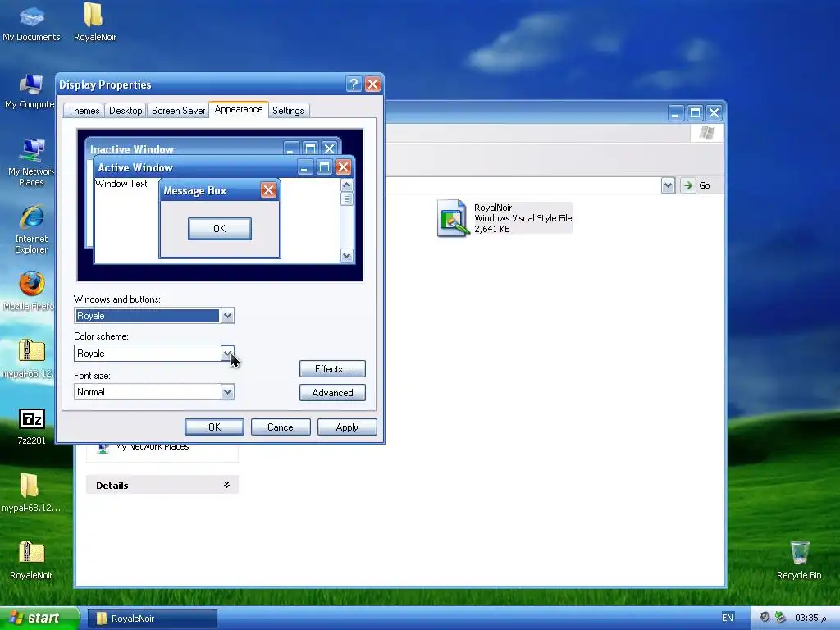Expand the Details panel chevron
This screenshot has height=630, width=840.
[x=226, y=485]
